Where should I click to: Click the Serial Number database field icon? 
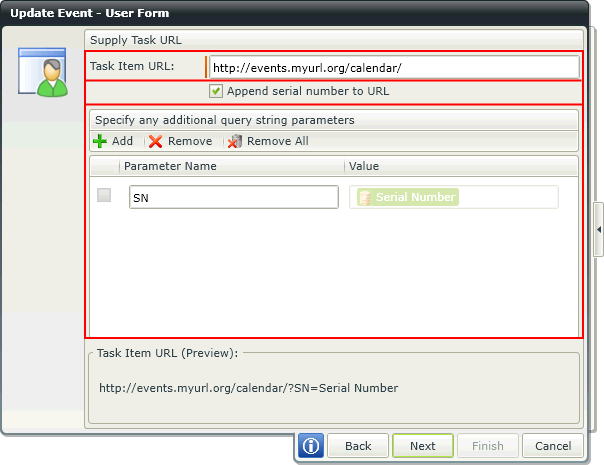(365, 197)
